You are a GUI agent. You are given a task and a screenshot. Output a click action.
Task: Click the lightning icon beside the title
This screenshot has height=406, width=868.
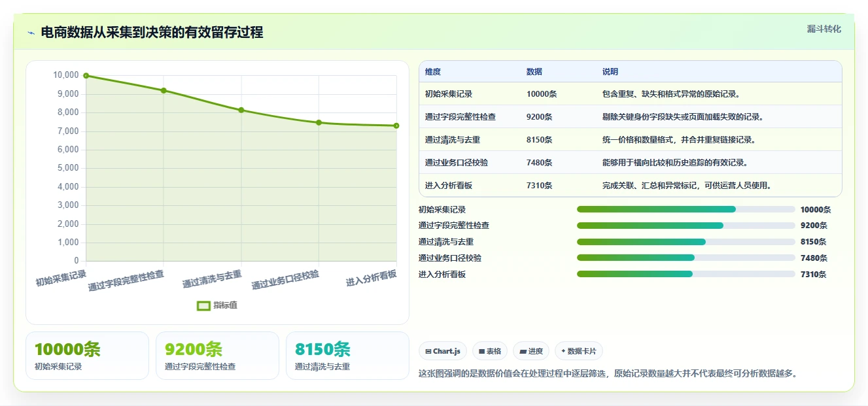(x=31, y=33)
